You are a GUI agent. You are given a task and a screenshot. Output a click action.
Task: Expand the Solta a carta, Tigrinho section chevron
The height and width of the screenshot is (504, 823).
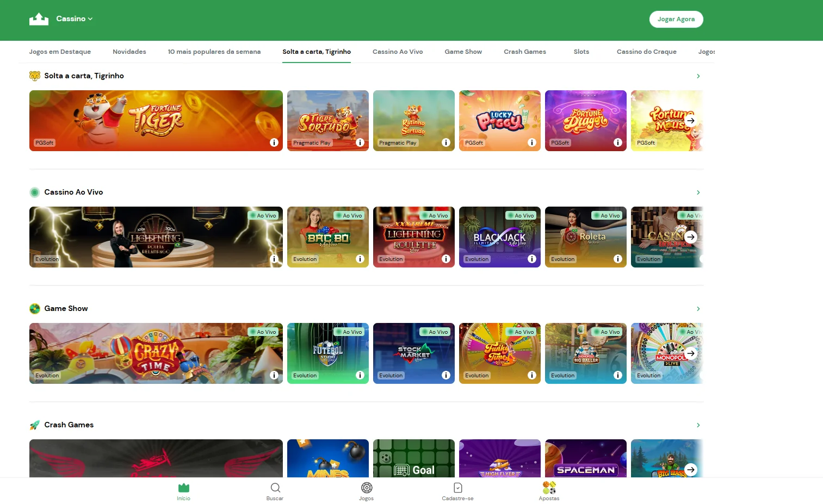tap(698, 76)
